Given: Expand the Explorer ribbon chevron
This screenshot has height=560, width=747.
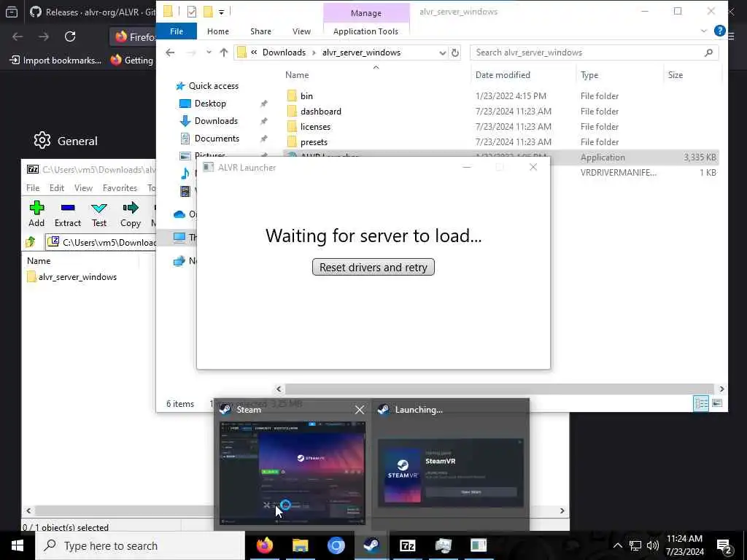Looking at the screenshot, I should 704,31.
